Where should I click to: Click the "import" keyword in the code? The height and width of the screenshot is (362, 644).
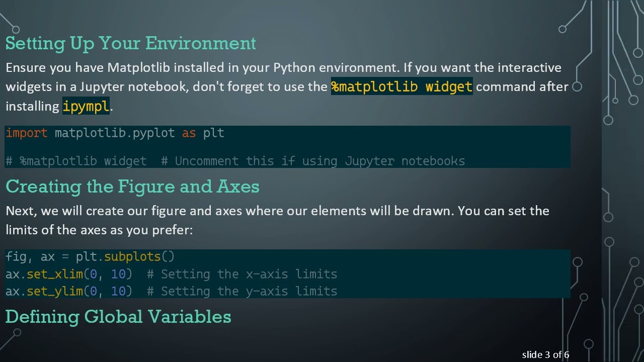click(x=26, y=133)
